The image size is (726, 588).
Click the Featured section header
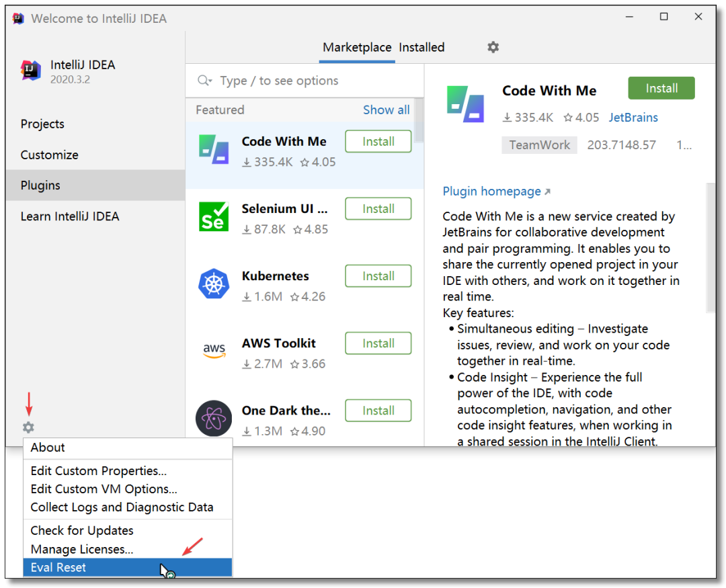click(220, 110)
